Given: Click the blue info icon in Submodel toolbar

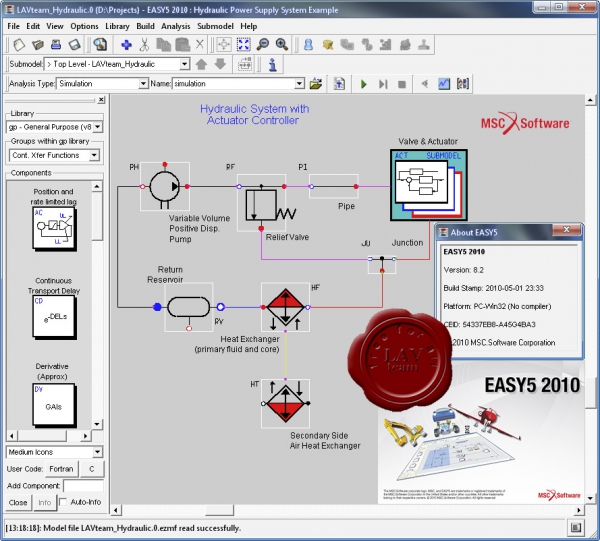Looking at the screenshot, I should click(272, 64).
